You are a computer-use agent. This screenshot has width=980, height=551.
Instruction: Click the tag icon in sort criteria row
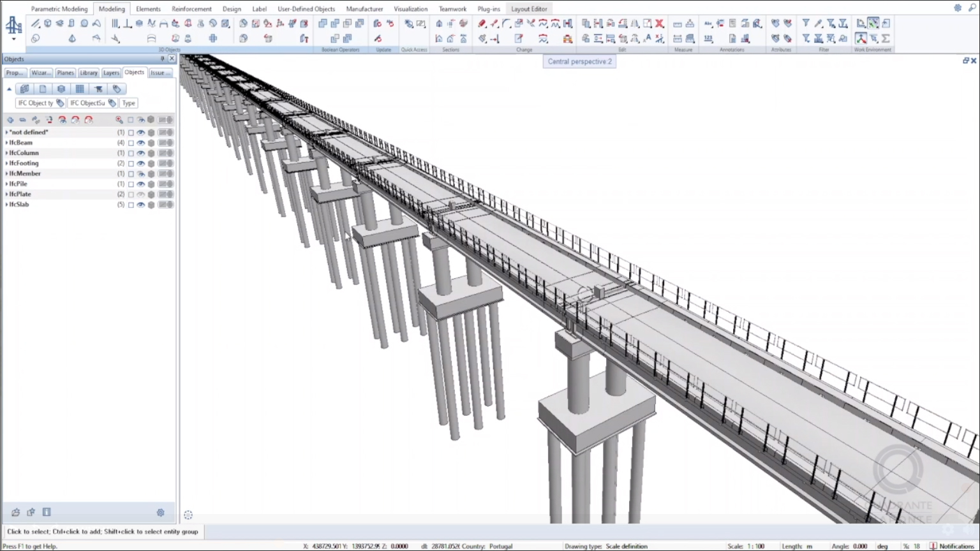(117, 89)
